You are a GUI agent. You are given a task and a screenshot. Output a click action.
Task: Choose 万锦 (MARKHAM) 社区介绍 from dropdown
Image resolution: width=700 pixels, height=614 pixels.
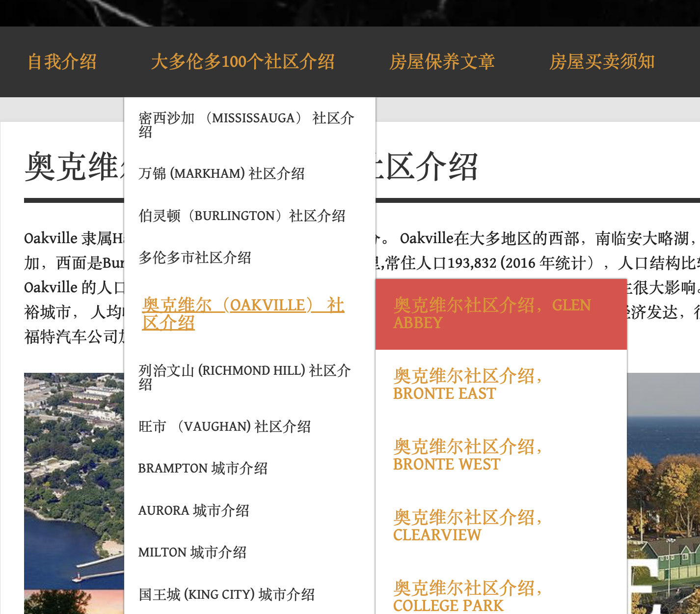(221, 173)
